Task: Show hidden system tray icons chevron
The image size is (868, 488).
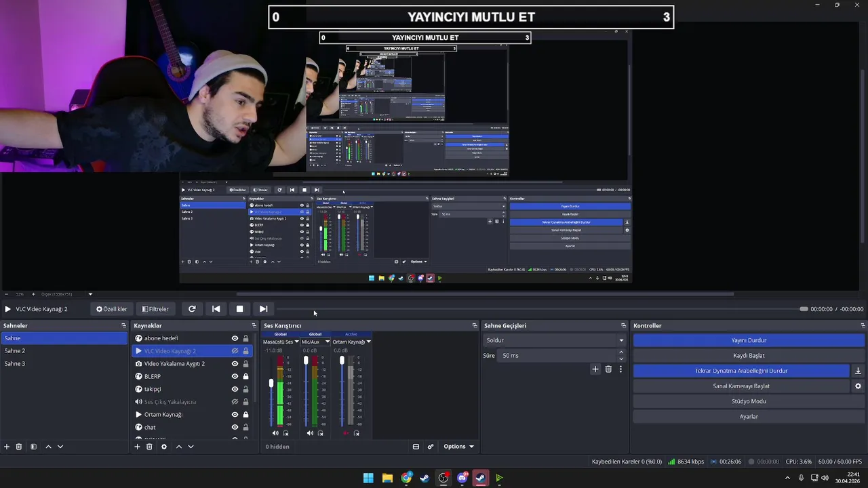Action: pyautogui.click(x=787, y=478)
